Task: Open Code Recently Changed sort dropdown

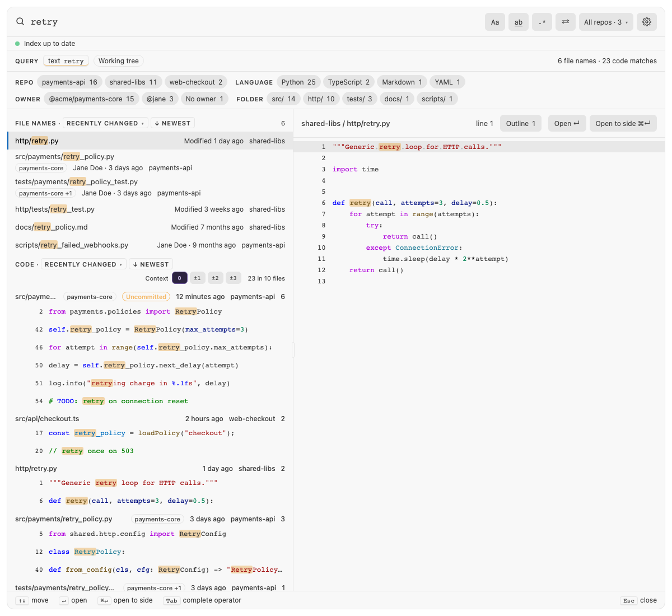Action: pyautogui.click(x=83, y=264)
